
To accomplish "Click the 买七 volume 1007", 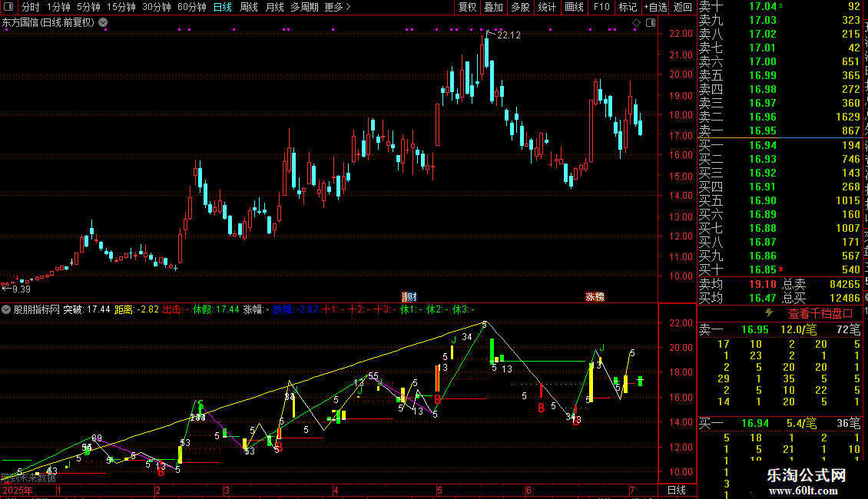I will [x=848, y=228].
